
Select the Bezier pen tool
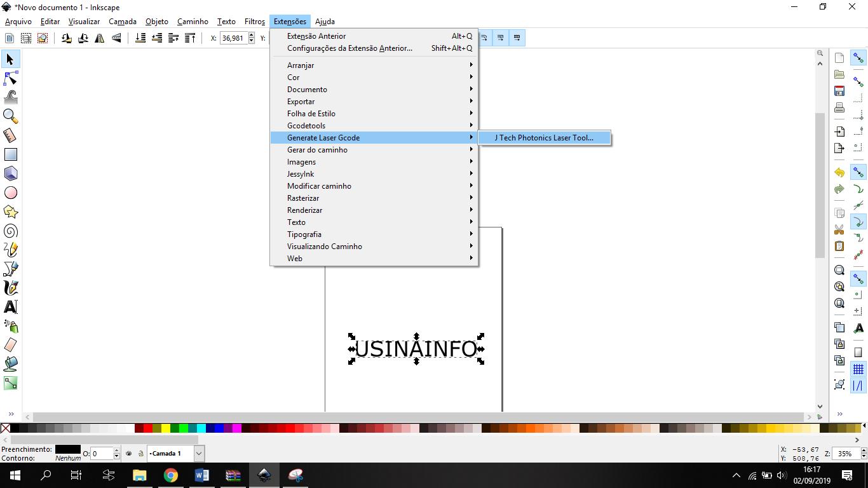pyautogui.click(x=10, y=269)
